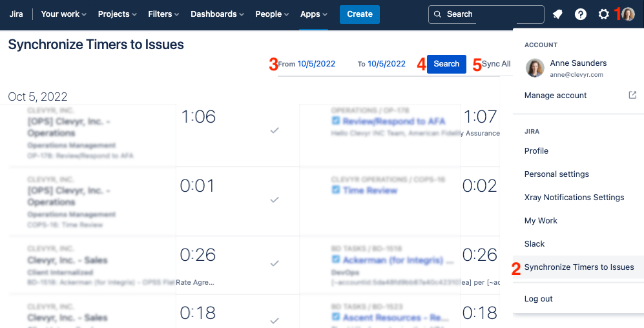The image size is (644, 328).
Task: Click task icon beside Ackerman issue
Action: click(x=336, y=259)
